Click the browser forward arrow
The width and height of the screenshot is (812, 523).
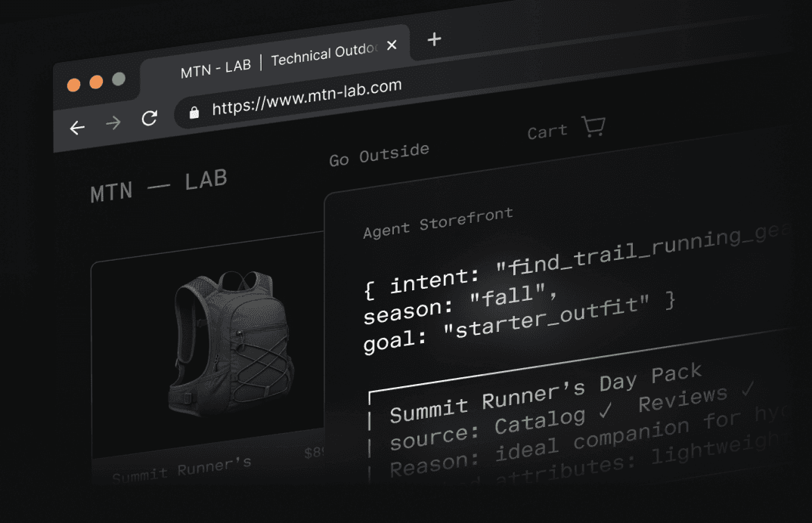[113, 122]
